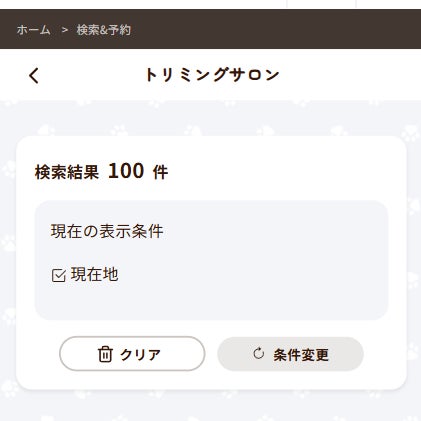Screen dimensions: 421x421
Task: Change search conditions with the 条件変更 button
Action: 290,354
